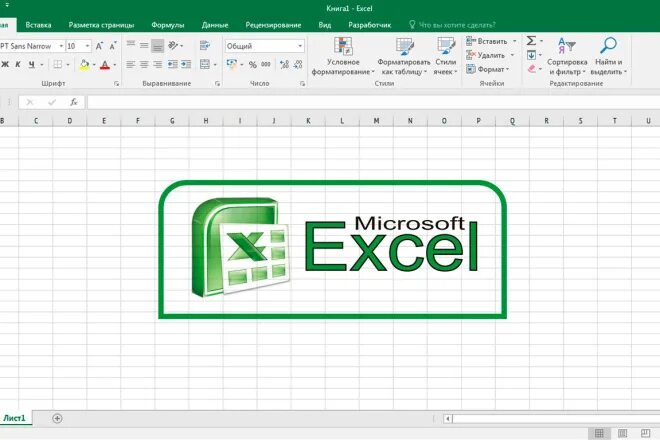Center text horizontally
660x440 pixels.
(144, 64)
